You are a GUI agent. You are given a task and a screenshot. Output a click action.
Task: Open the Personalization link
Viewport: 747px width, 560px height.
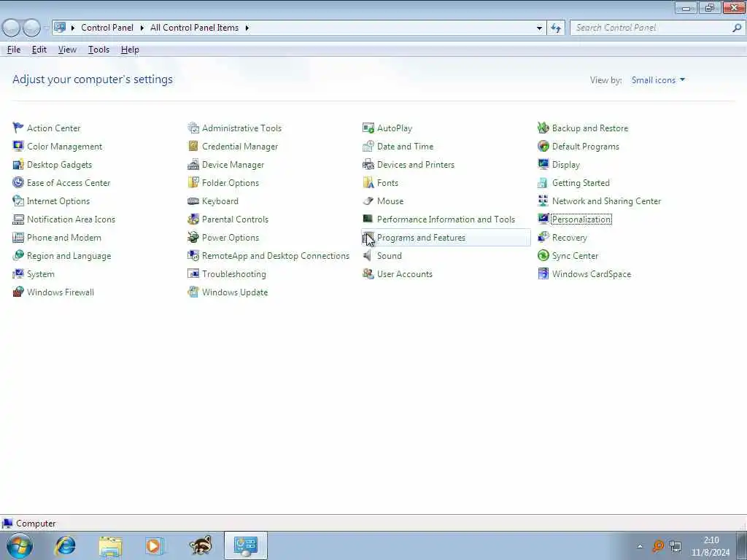click(581, 219)
